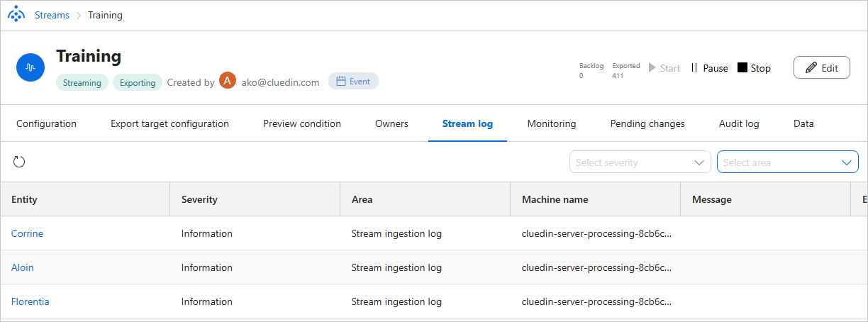This screenshot has height=322, width=868.
Task: Click the Edit button
Action: coord(822,67)
